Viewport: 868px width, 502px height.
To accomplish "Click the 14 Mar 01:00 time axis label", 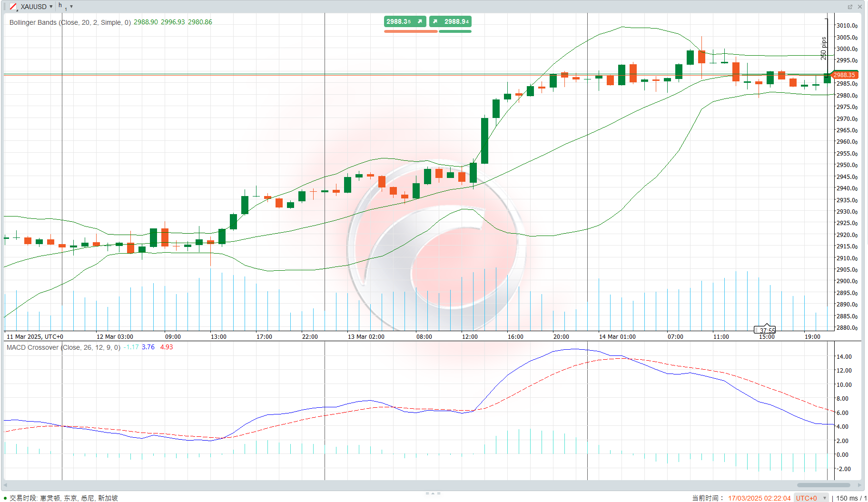I will pyautogui.click(x=617, y=337).
